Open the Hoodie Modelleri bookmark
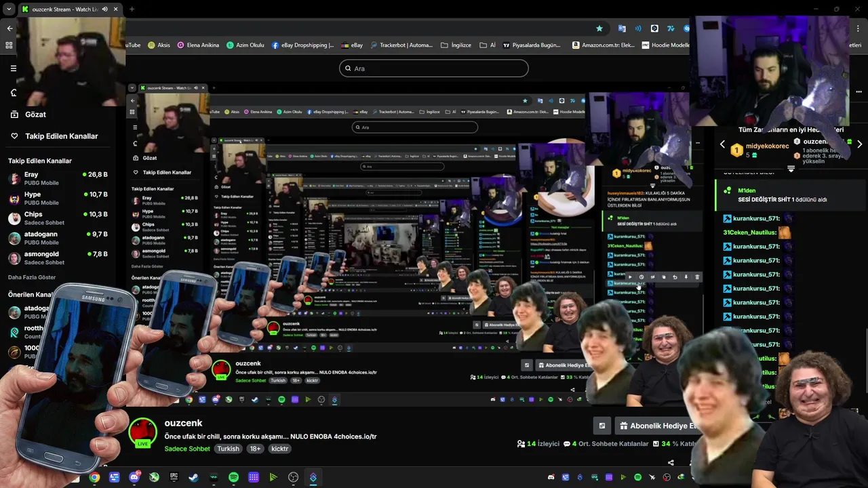The image size is (868, 488). coord(665,45)
